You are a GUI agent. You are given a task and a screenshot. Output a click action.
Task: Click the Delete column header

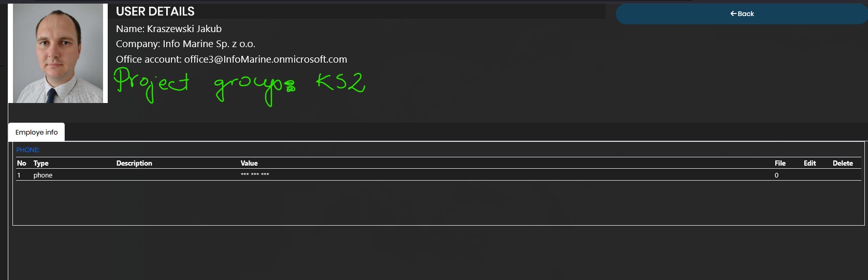[x=843, y=163]
